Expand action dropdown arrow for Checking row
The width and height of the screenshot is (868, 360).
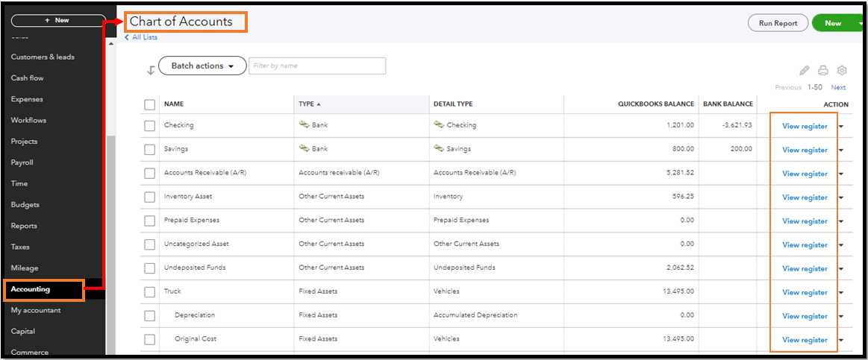click(x=841, y=127)
